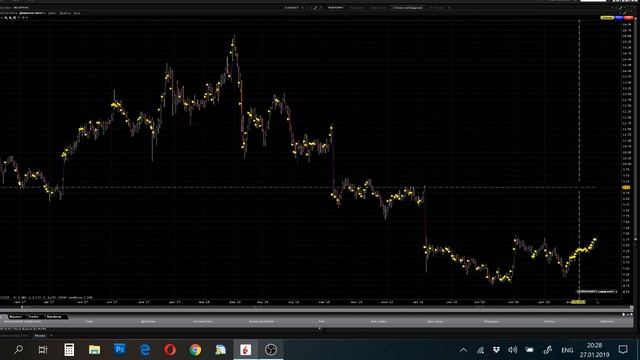Open Microsoft Edge from the taskbar
Screen dimensions: 640x360
click(145, 349)
